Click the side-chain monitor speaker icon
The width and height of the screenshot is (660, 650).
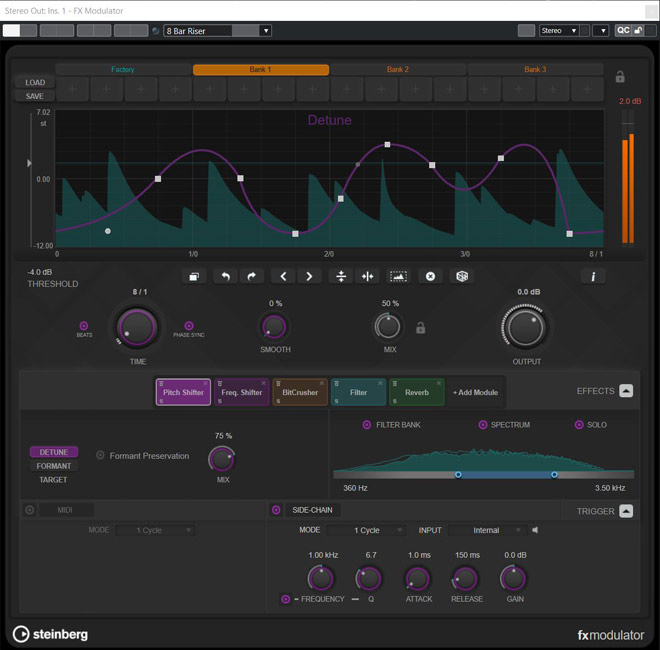535,530
